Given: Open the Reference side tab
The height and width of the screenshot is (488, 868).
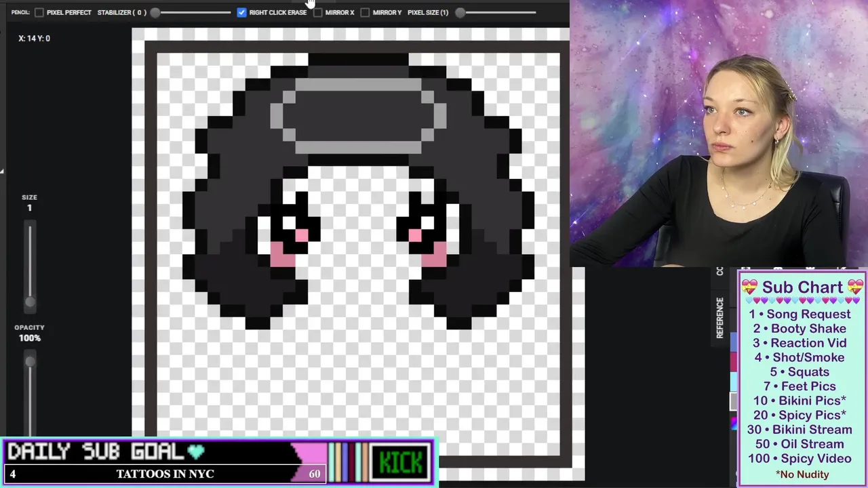Looking at the screenshot, I should (719, 318).
